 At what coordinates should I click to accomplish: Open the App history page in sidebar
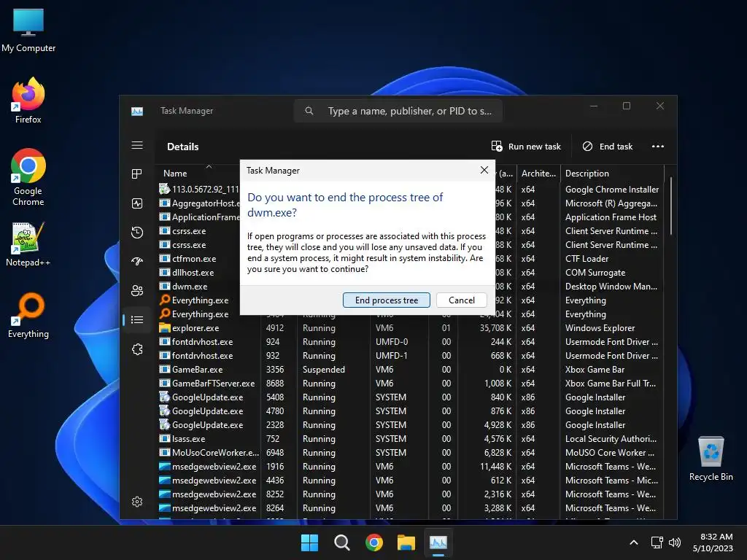pos(137,233)
